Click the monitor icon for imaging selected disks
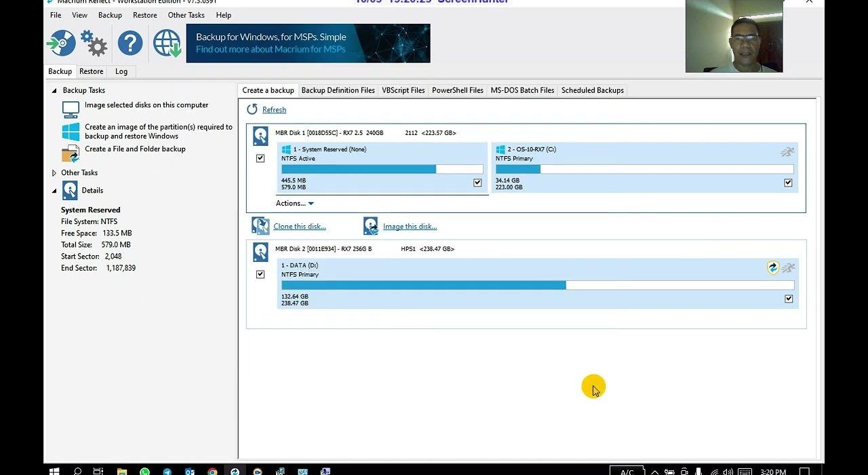Screen dimensions: 868x475 point(71,109)
